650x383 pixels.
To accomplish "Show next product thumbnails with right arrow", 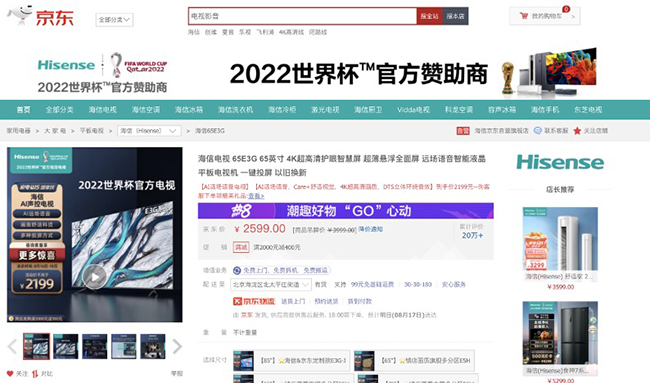I will (177, 346).
